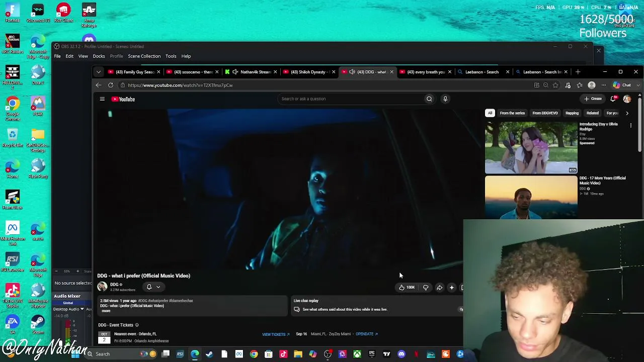Share the DDG video
This screenshot has width=644, height=362.
pos(439,288)
